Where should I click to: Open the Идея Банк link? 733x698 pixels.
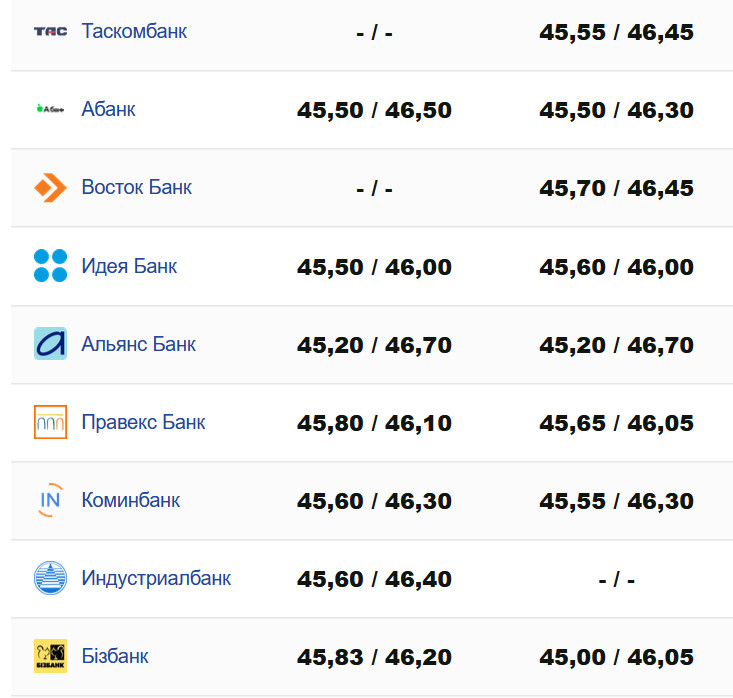pyautogui.click(x=129, y=266)
